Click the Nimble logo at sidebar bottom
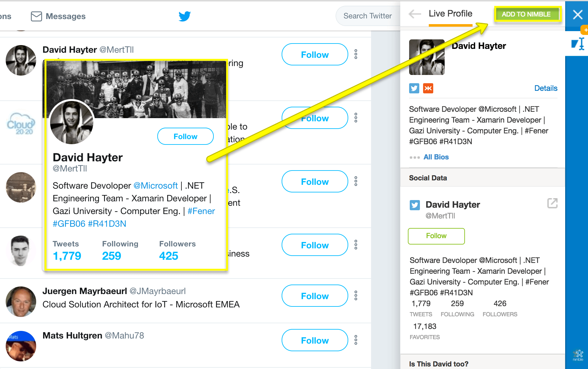Screen dimensions: 588x369 point(578,355)
